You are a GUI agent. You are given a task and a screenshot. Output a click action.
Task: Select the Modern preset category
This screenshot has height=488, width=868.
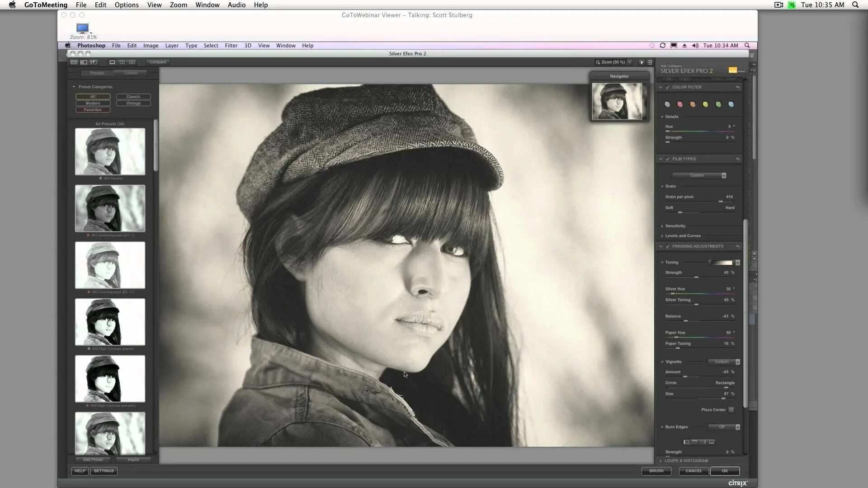pyautogui.click(x=93, y=103)
